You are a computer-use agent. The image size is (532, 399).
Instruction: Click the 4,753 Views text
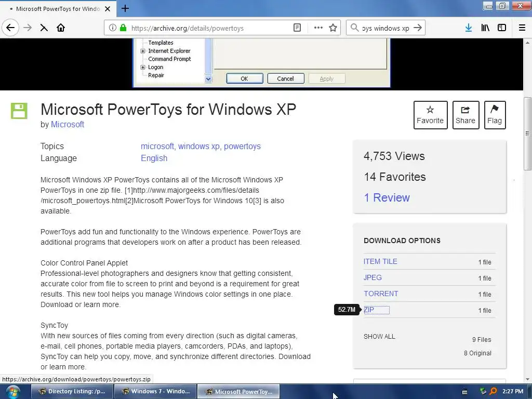click(x=394, y=156)
